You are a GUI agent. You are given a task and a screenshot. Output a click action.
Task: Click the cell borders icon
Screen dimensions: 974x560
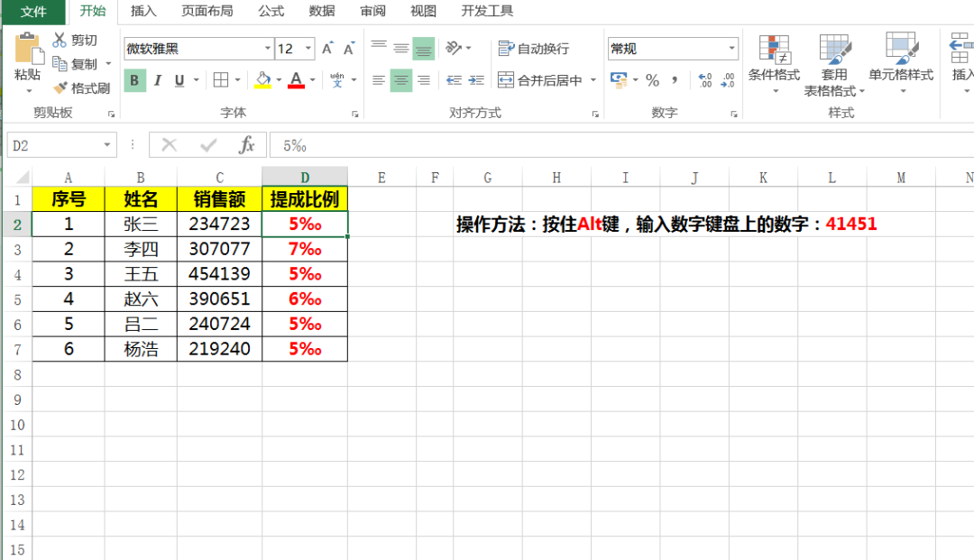pos(221,80)
